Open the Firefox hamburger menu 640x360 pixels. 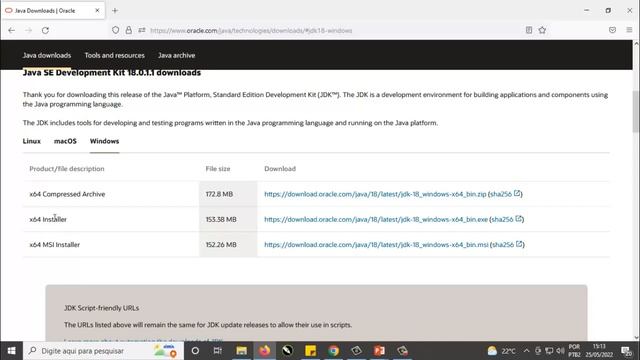pos(629,30)
